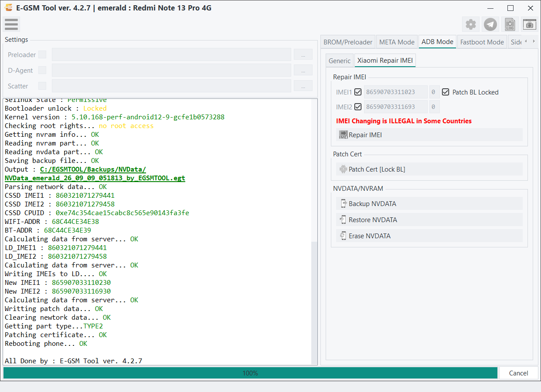Click the IMEI1 number input field
This screenshot has height=392, width=541.
tap(395, 92)
